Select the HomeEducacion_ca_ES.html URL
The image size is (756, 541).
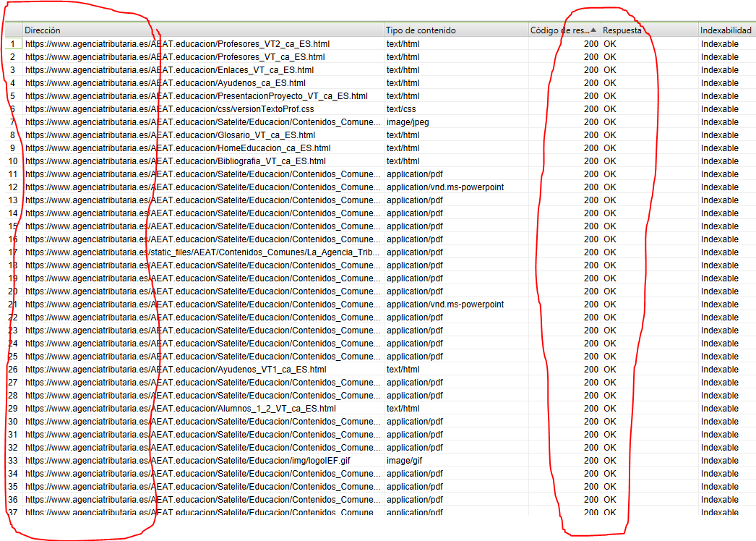[178, 148]
